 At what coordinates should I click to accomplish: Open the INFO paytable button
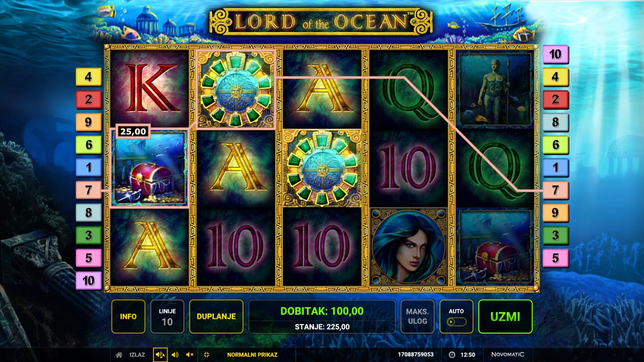[128, 316]
